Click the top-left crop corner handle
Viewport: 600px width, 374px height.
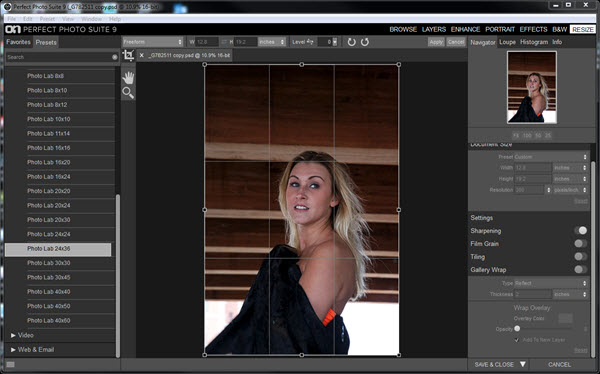click(x=205, y=65)
